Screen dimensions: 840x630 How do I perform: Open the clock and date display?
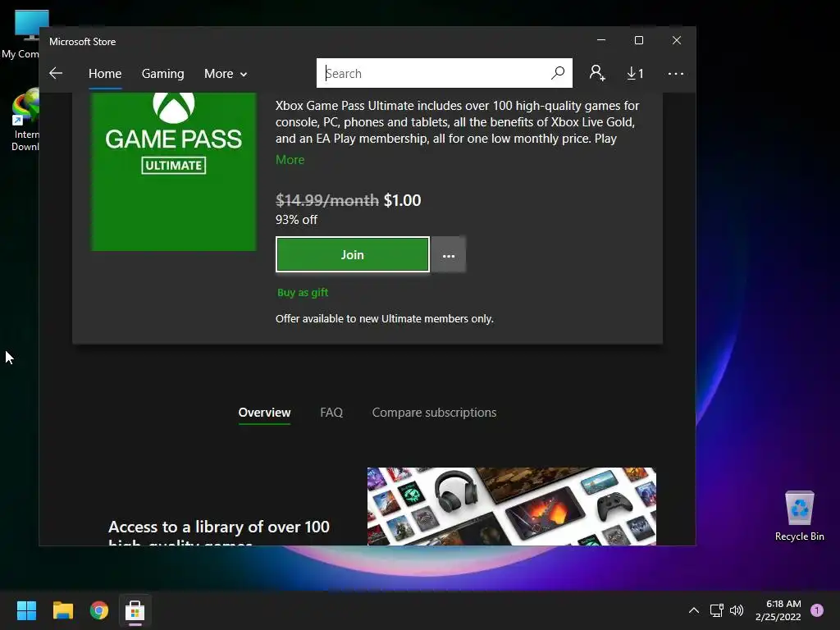[778, 610]
